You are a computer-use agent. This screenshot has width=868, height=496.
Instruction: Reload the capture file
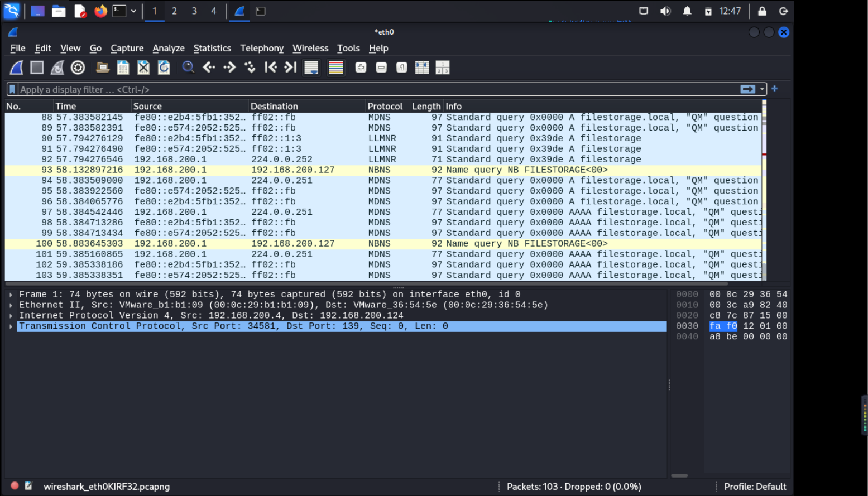coord(164,68)
